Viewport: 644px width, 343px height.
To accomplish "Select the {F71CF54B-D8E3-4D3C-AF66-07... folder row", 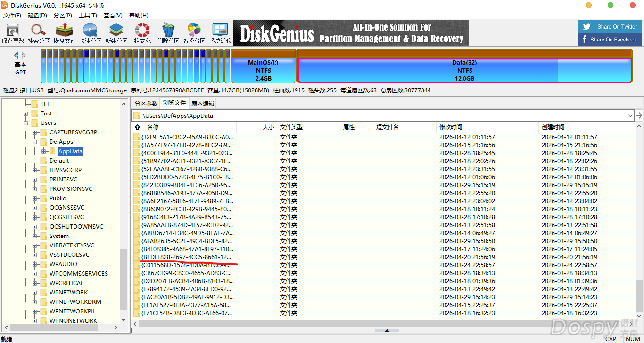I will (383, 313).
